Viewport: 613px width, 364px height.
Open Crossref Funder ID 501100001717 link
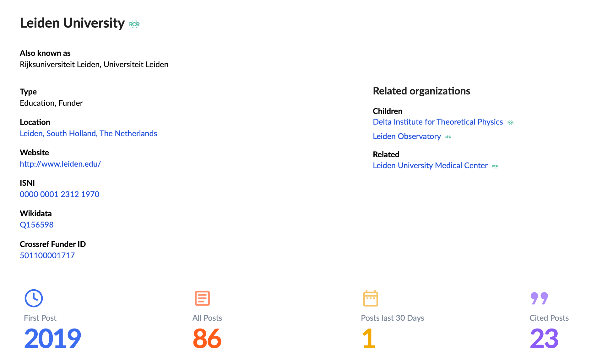pos(47,255)
